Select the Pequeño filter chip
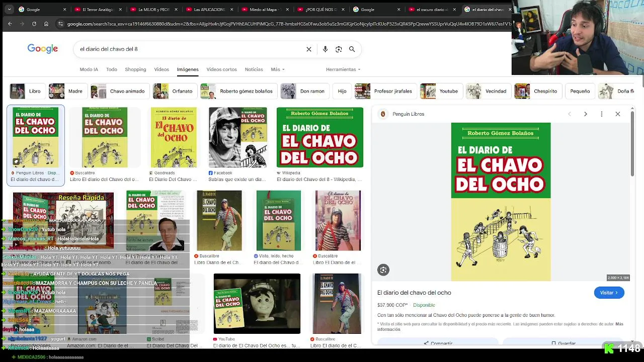 point(580,92)
